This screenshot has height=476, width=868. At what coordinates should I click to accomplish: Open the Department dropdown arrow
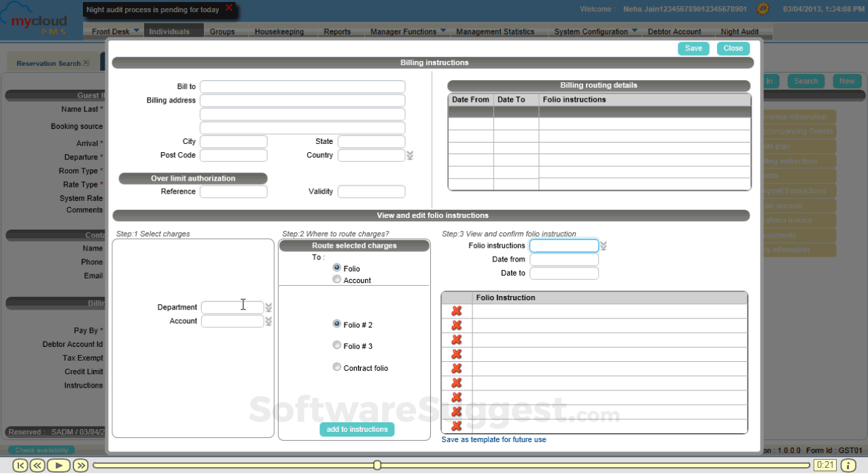pyautogui.click(x=268, y=308)
